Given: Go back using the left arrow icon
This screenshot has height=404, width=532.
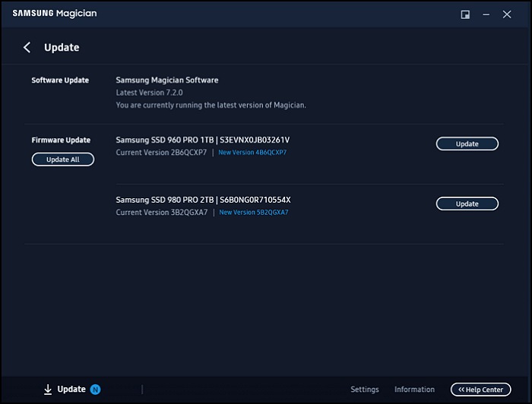Looking at the screenshot, I should click(x=27, y=47).
